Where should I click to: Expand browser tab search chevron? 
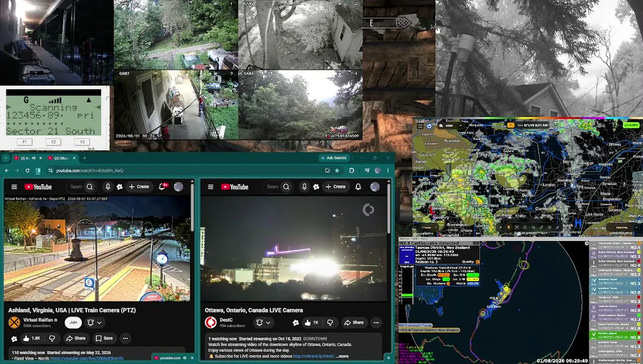[6, 158]
